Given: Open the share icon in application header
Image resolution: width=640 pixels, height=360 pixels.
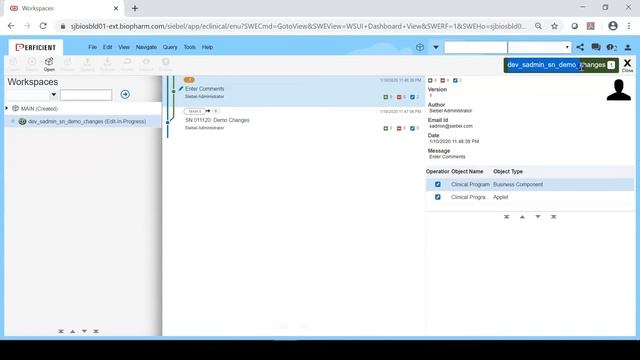Looking at the screenshot, I should point(580,47).
